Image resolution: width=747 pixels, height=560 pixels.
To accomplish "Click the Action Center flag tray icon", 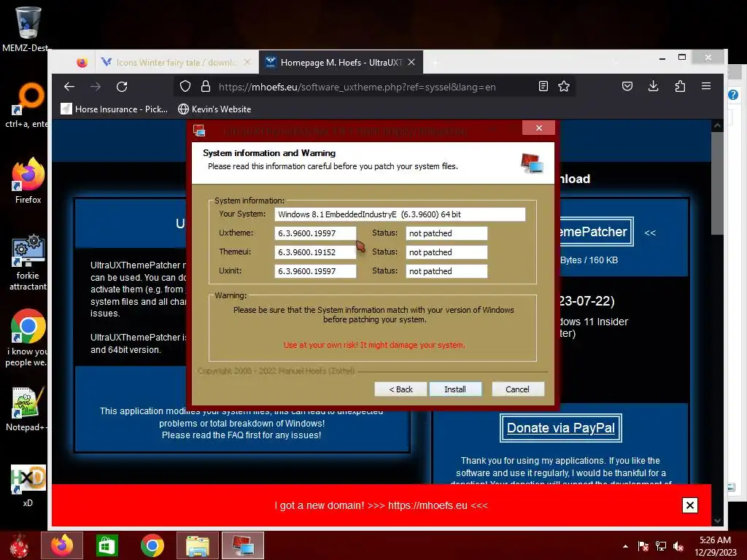I will [643, 546].
